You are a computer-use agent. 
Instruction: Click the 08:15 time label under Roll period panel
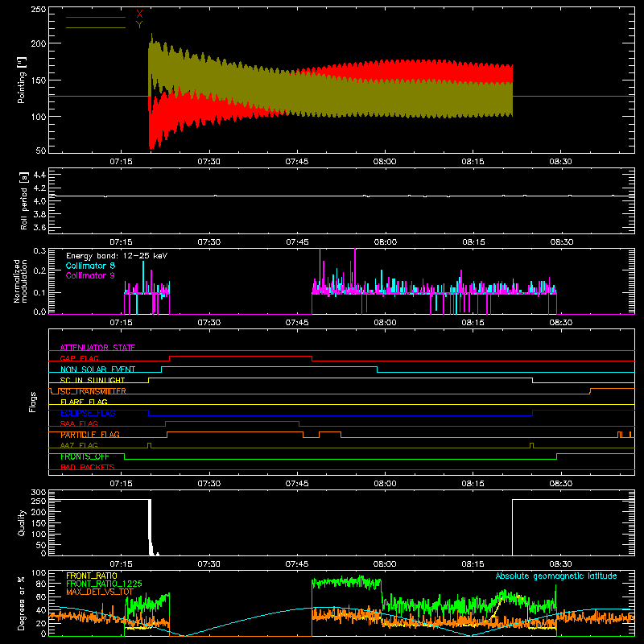tap(473, 242)
